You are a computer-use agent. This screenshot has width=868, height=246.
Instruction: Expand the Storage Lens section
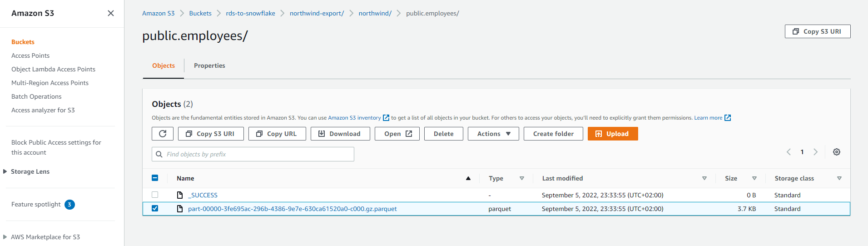tap(5, 171)
